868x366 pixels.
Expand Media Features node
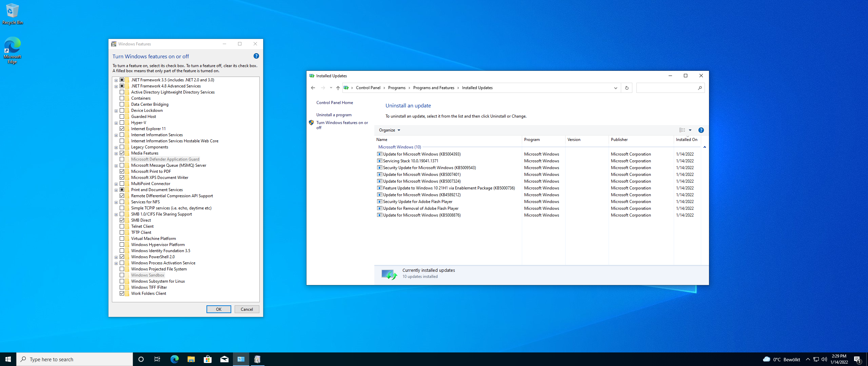116,154
